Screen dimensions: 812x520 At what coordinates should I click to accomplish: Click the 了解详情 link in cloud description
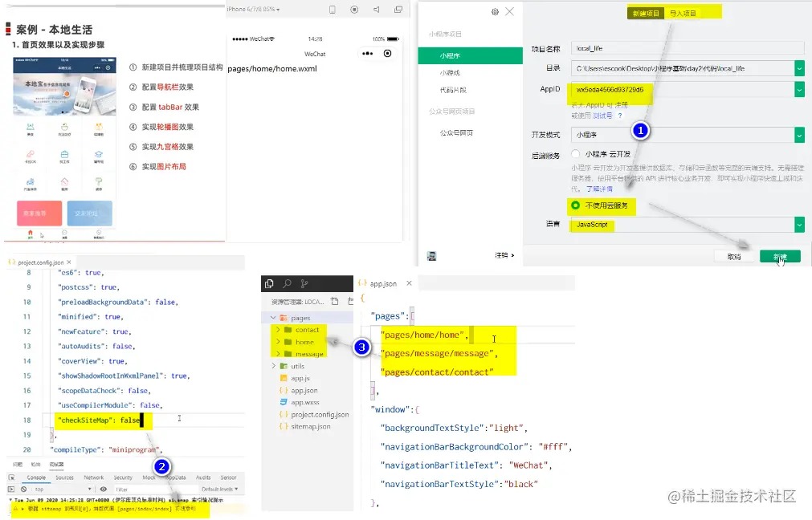coord(599,189)
